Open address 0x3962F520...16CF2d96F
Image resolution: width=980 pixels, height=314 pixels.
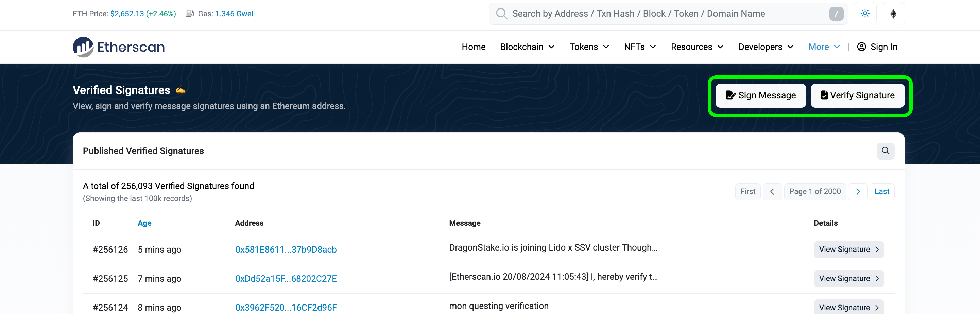(286, 308)
